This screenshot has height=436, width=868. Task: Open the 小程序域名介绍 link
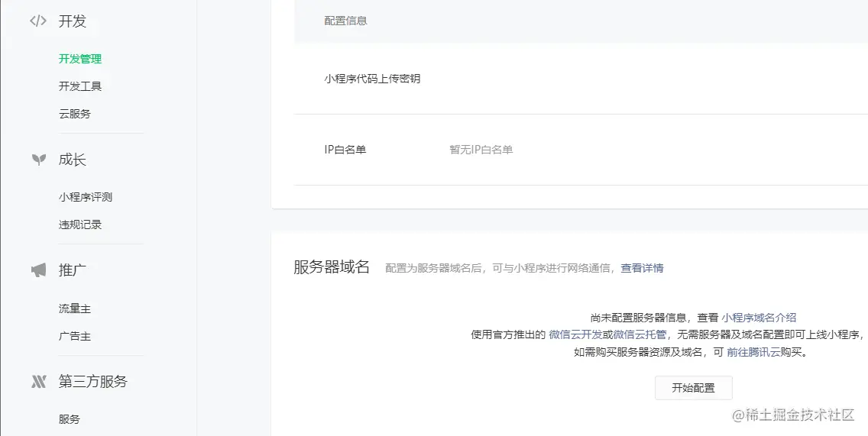[759, 318]
